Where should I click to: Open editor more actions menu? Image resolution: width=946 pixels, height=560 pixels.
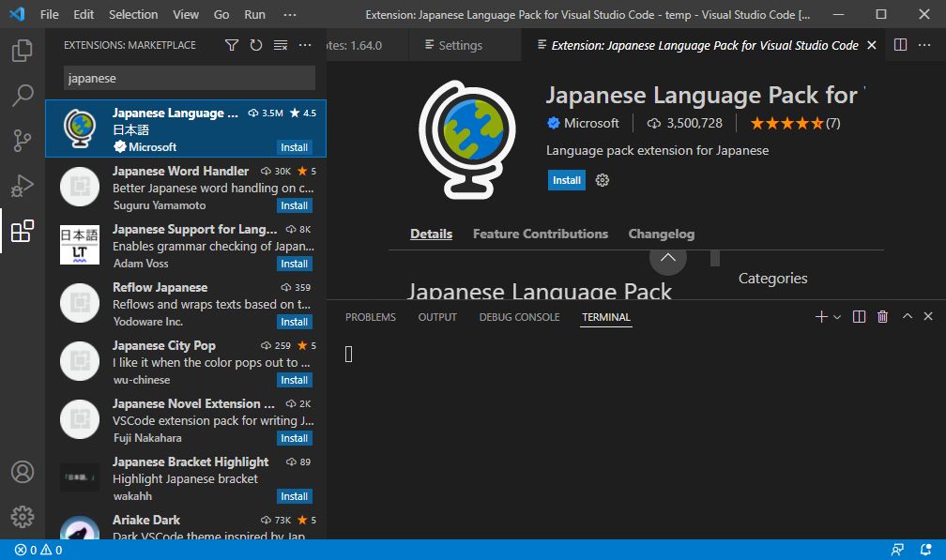(x=924, y=45)
